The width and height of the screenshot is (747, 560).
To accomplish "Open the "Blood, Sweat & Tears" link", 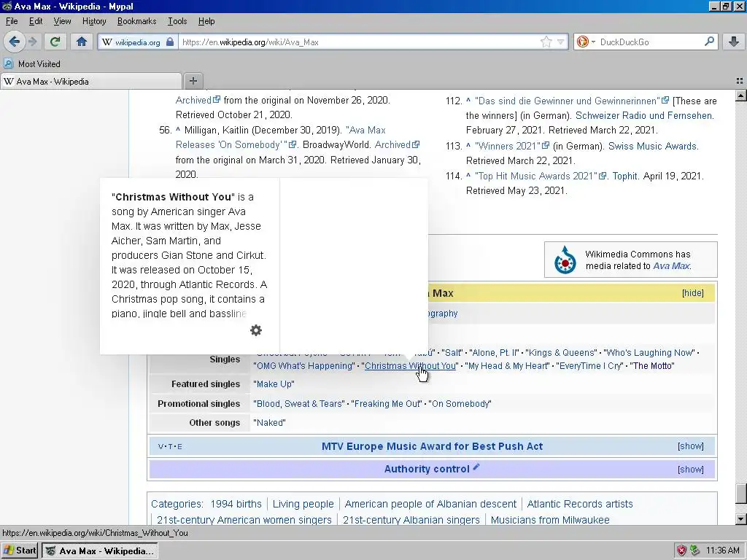I will pyautogui.click(x=300, y=404).
